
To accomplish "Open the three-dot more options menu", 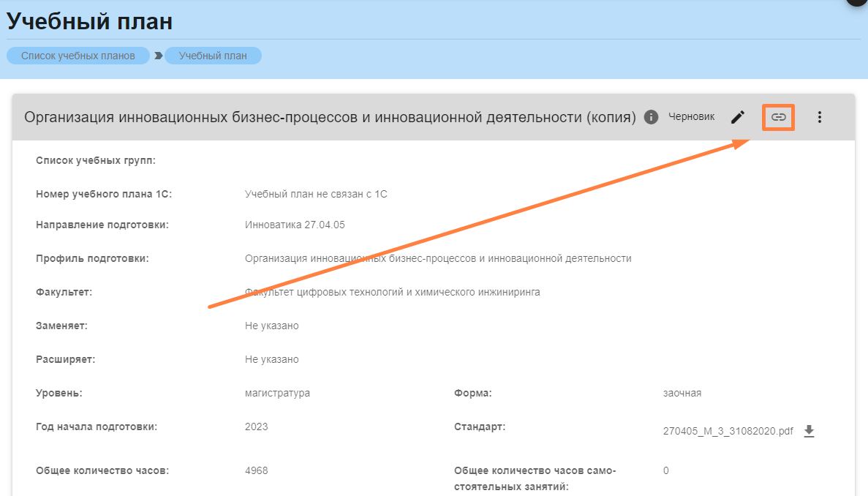I will point(820,117).
